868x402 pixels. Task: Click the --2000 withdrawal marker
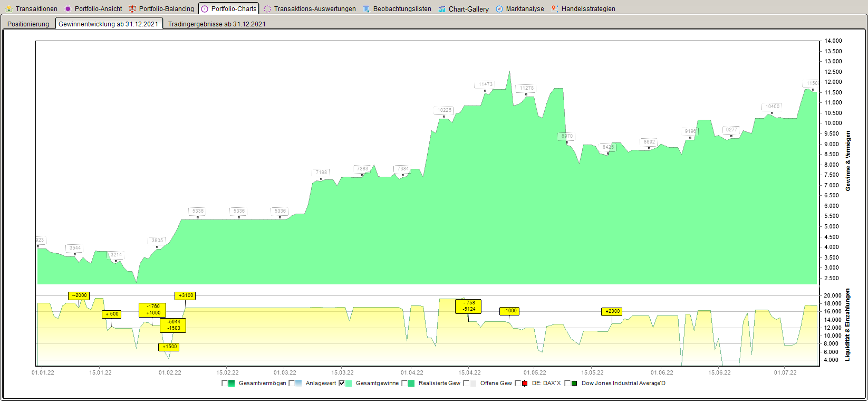pyautogui.click(x=79, y=295)
